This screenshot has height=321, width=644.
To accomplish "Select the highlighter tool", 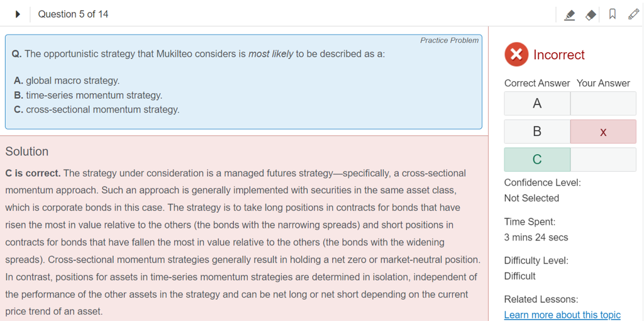I will click(570, 14).
